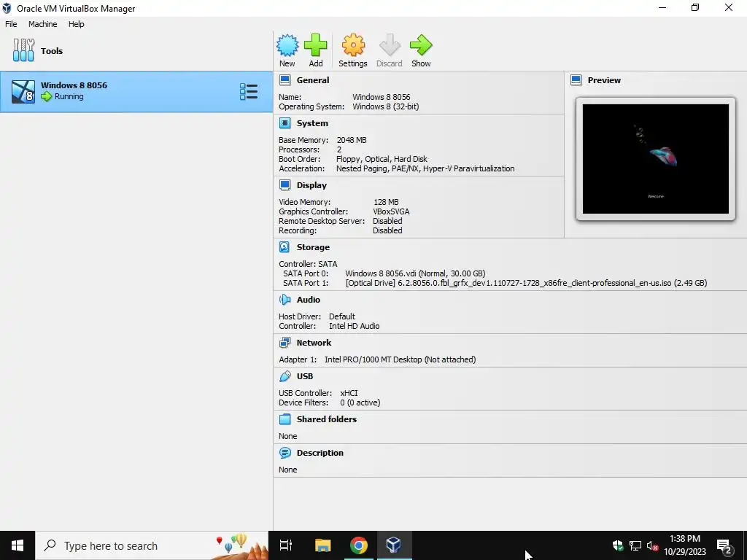Image resolution: width=747 pixels, height=560 pixels.
Task: Open the notification center icon
Action: 724,545
